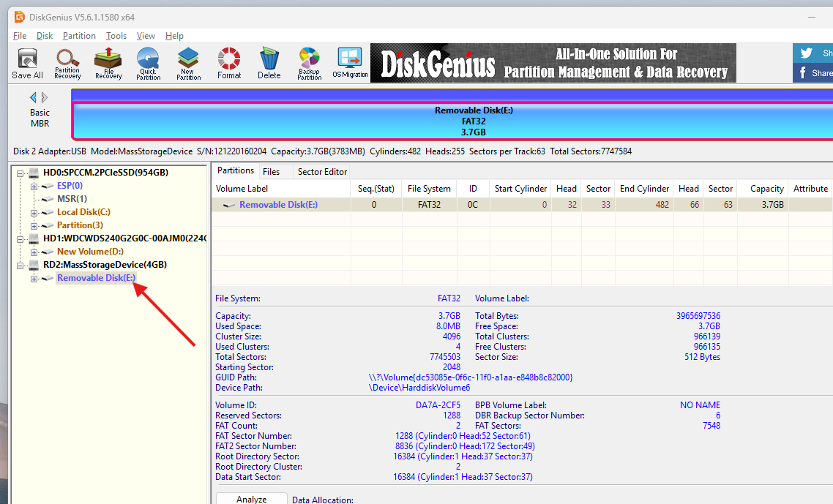
Task: Click the HD1 disk drive icon
Action: (x=34, y=238)
